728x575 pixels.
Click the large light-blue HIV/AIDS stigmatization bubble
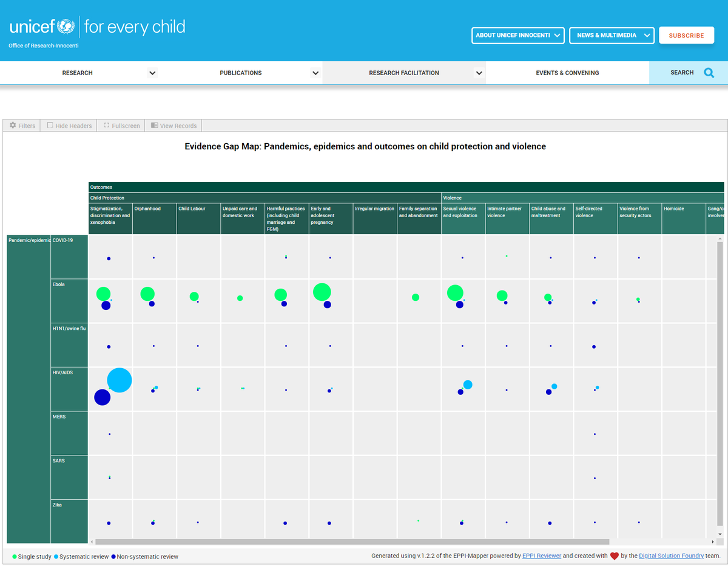(120, 380)
